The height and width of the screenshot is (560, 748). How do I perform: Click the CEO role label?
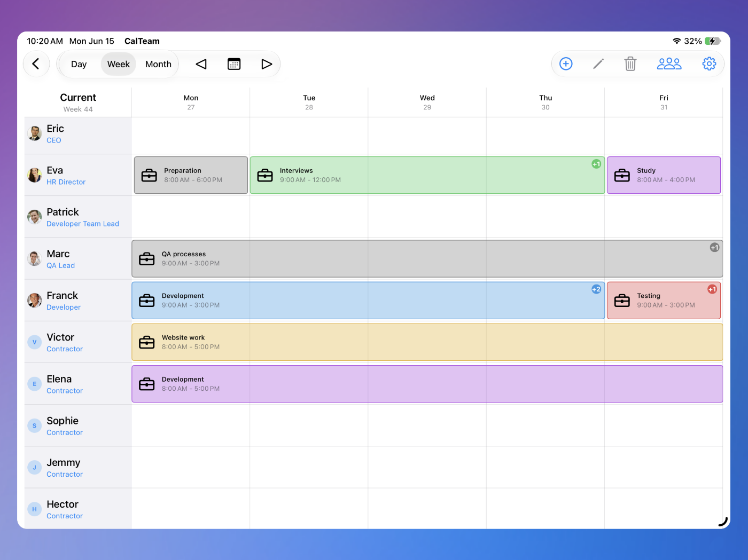pos(54,140)
